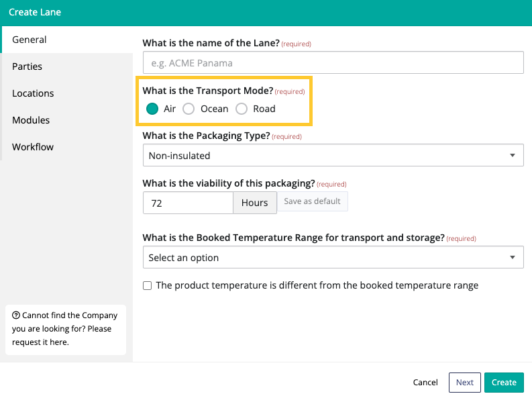The height and width of the screenshot is (398, 532).
Task: Select the Modules tab
Action: point(31,120)
